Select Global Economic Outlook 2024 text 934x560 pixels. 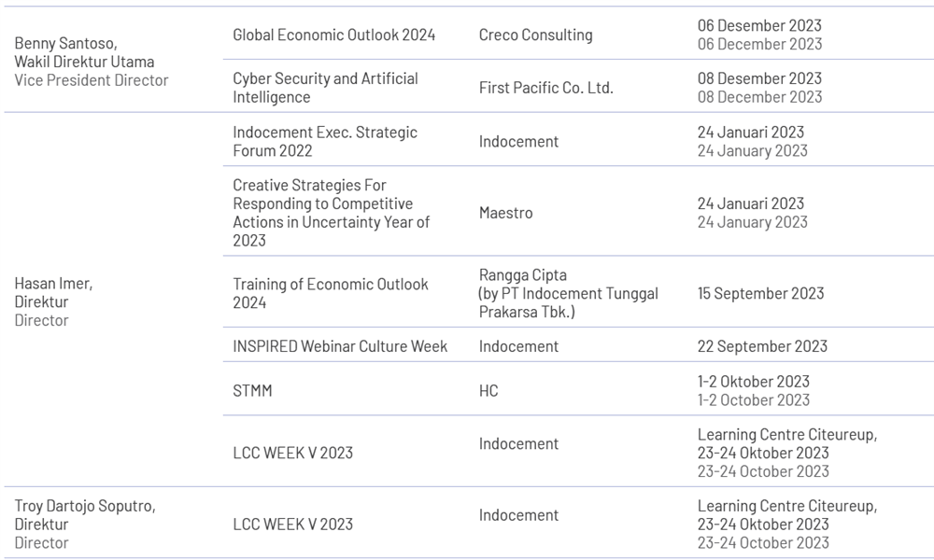coord(334,35)
